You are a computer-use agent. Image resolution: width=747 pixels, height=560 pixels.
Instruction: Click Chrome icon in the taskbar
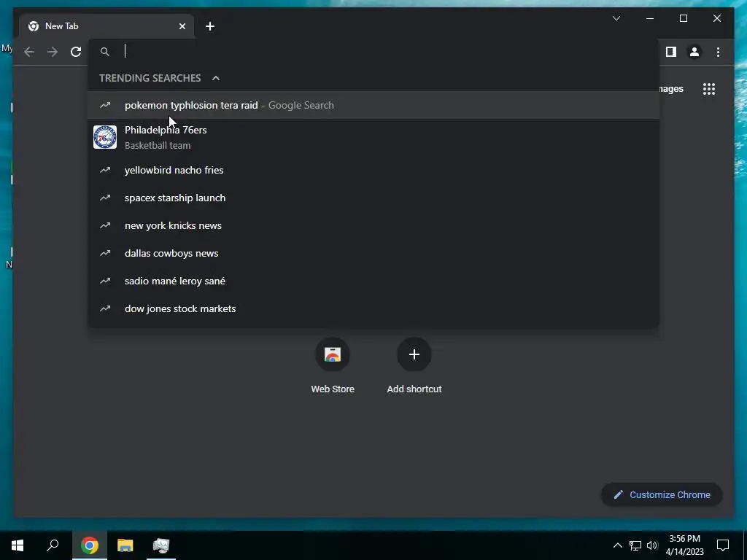pos(90,545)
